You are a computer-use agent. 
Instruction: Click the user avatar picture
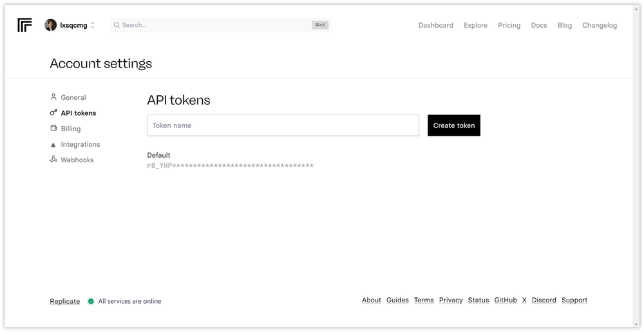[x=50, y=25]
